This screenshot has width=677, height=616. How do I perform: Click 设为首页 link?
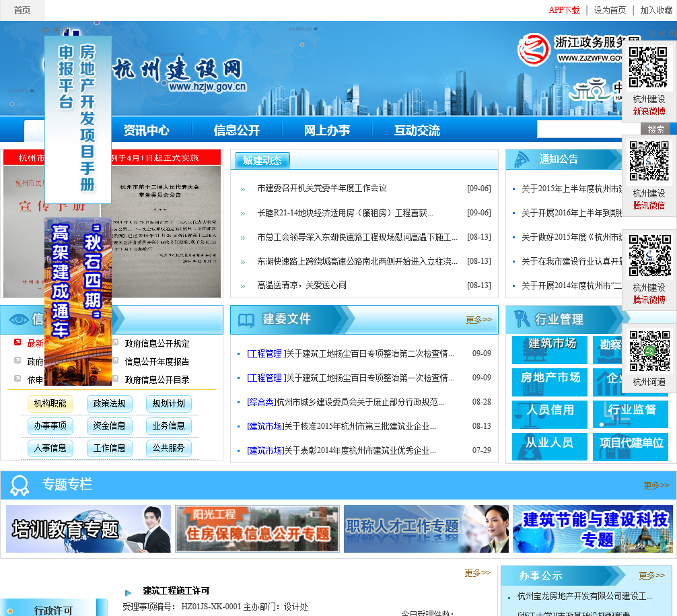point(610,10)
